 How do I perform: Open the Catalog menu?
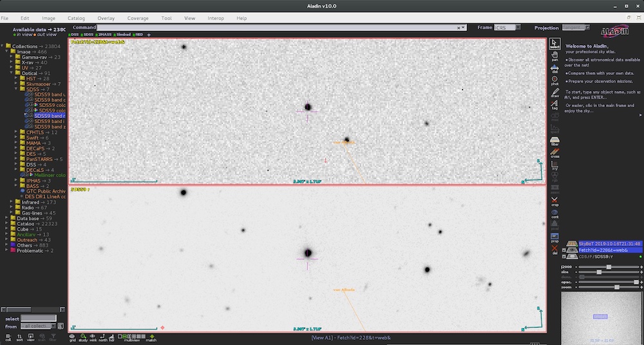tap(76, 18)
